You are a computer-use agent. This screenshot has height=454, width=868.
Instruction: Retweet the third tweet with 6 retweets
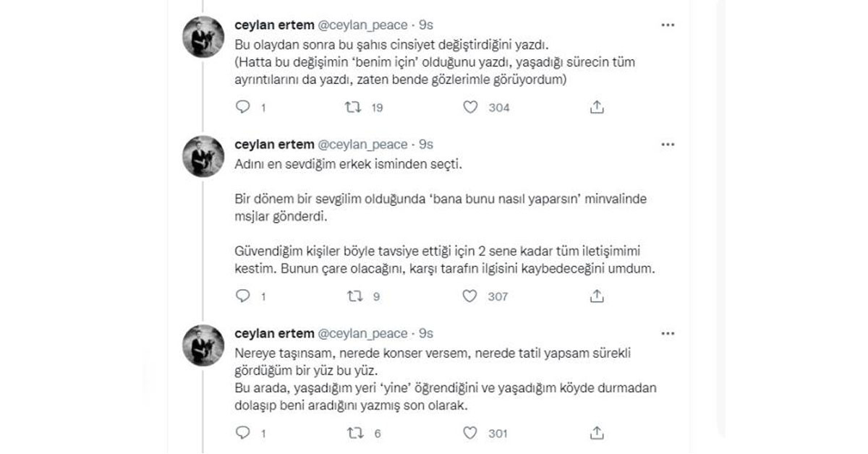(354, 433)
